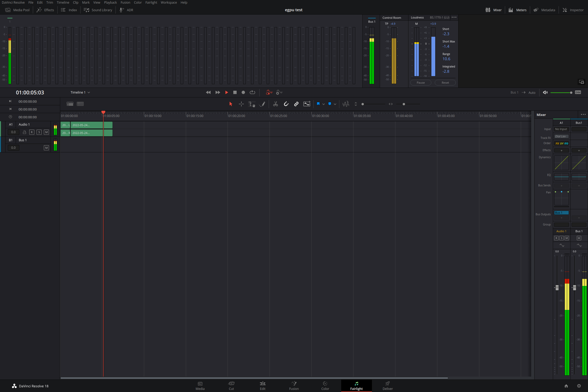Open the Fairlight menu

[x=151, y=2]
